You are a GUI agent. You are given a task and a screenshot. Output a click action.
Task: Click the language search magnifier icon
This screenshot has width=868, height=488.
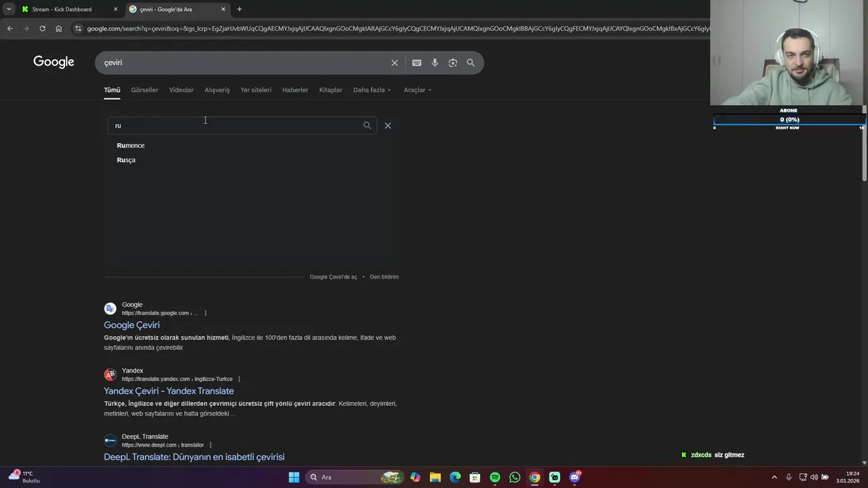tap(367, 125)
